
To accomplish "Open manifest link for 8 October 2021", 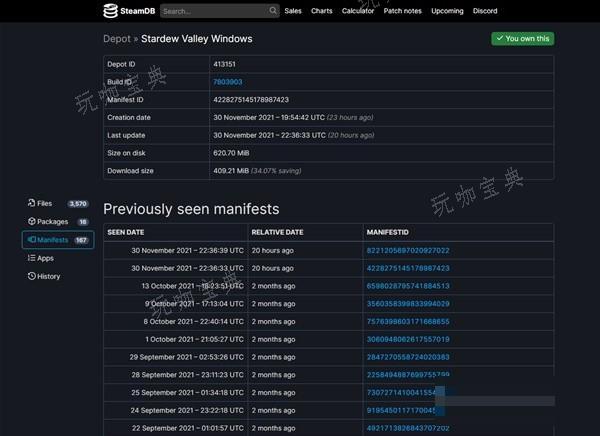I will (408, 322).
